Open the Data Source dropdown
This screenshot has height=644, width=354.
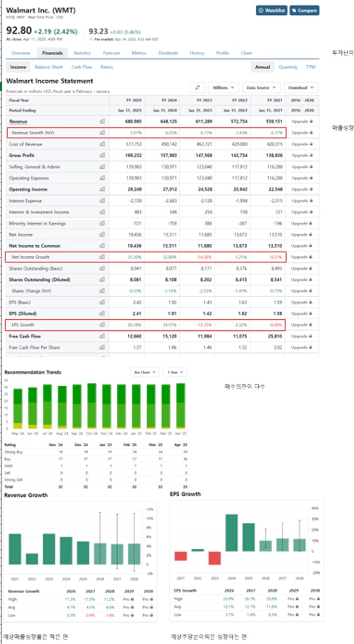(261, 87)
